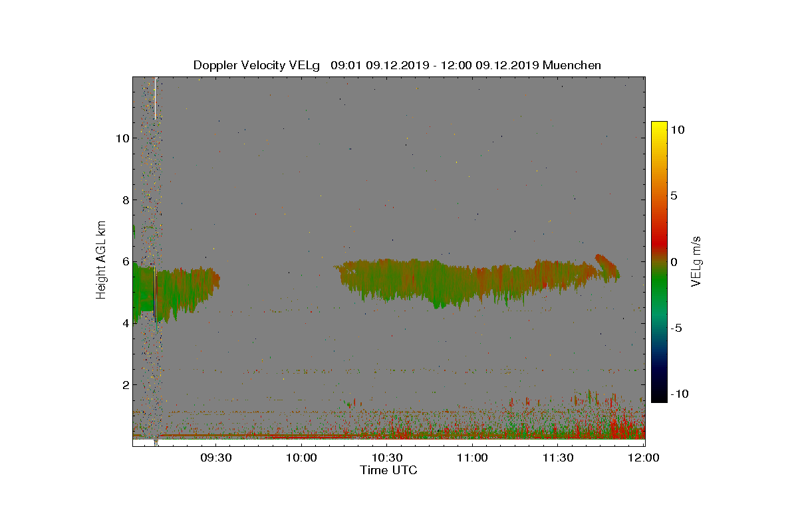Click the 11:00 time tick label
Viewport: 798px width, 532px height.
473,458
